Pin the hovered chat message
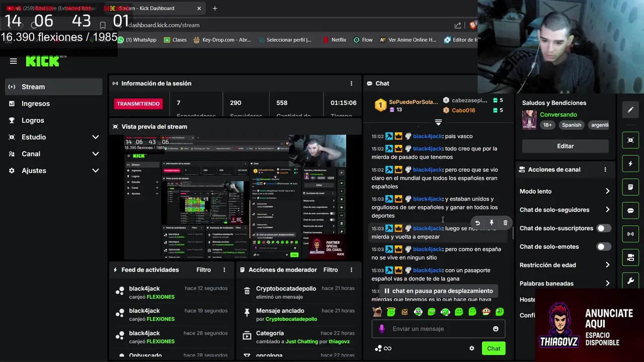 [492, 223]
